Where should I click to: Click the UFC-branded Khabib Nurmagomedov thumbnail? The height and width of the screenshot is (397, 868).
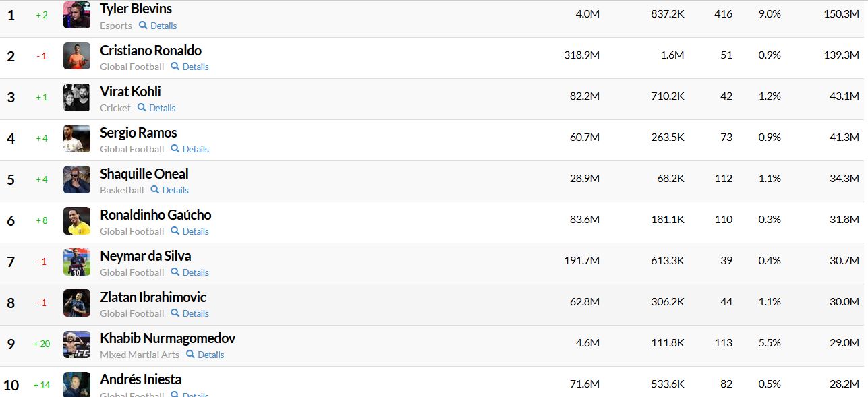tap(76, 343)
